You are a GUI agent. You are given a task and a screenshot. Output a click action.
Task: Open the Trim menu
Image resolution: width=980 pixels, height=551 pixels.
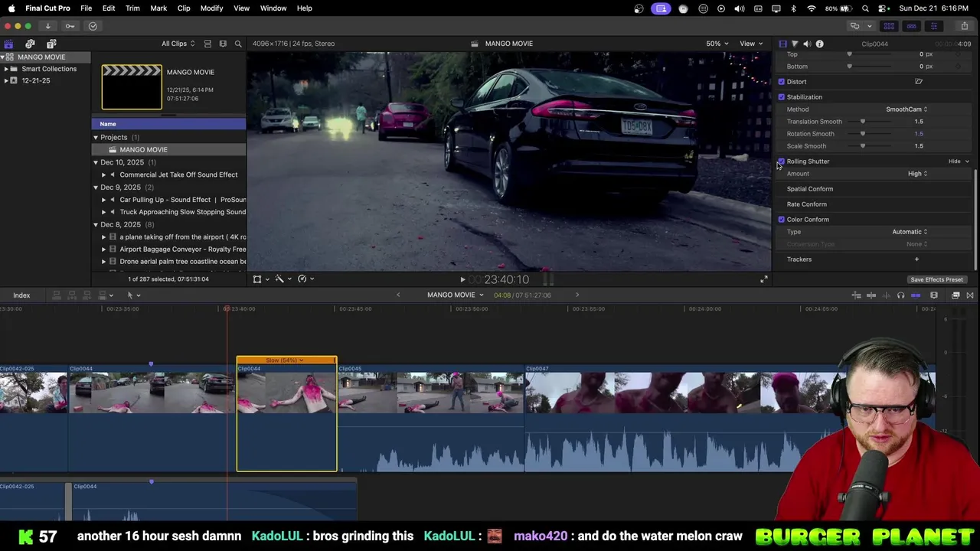132,8
